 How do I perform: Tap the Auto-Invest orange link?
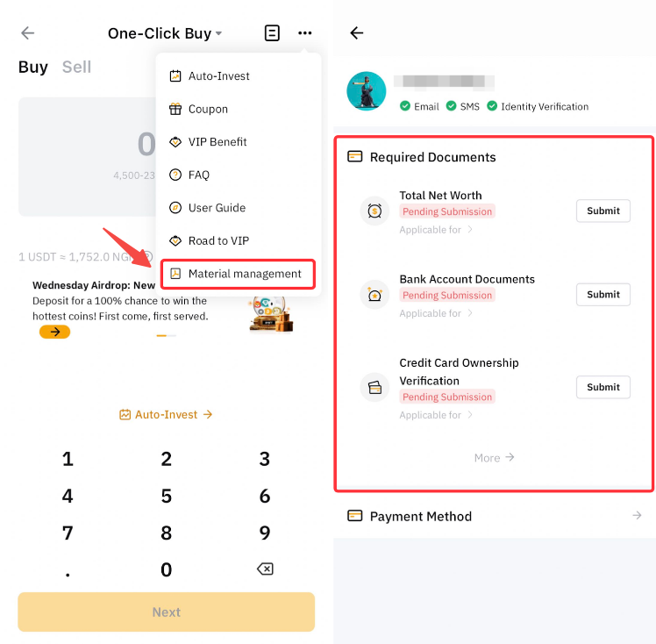[x=166, y=415]
